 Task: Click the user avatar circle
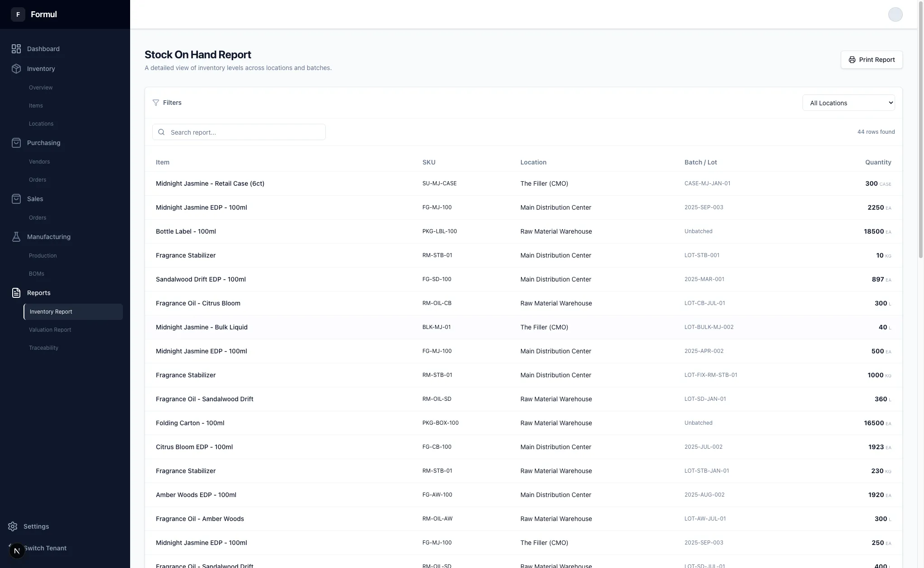[x=895, y=14]
